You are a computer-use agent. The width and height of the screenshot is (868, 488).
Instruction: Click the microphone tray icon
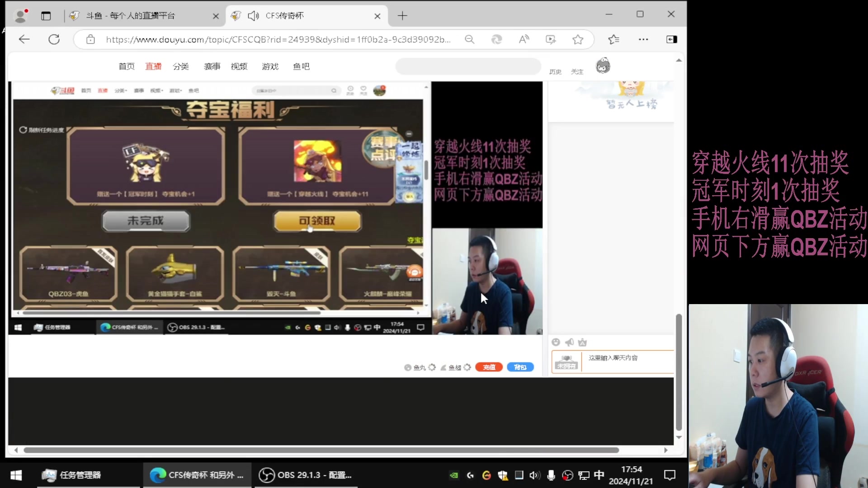click(x=551, y=475)
